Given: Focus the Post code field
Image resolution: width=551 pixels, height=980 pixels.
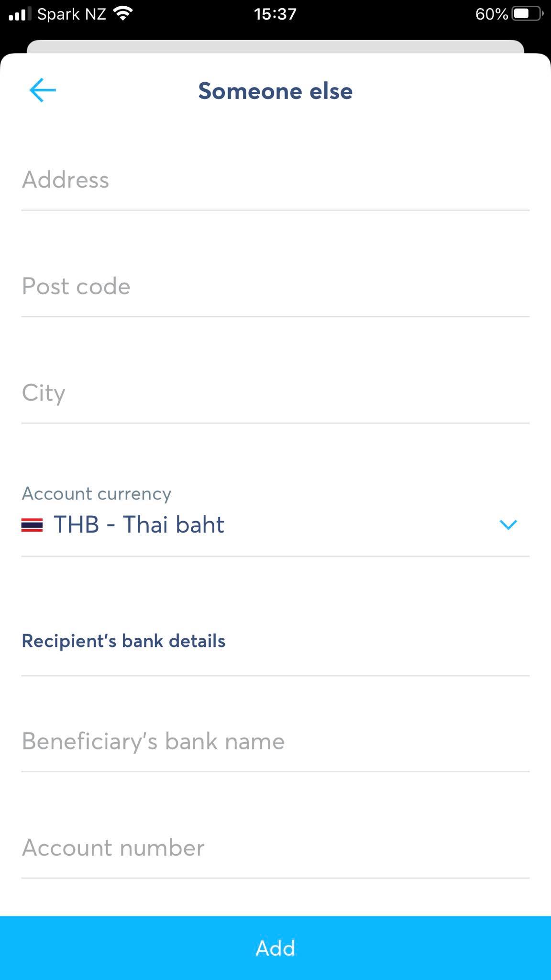Looking at the screenshot, I should pyautogui.click(x=275, y=287).
